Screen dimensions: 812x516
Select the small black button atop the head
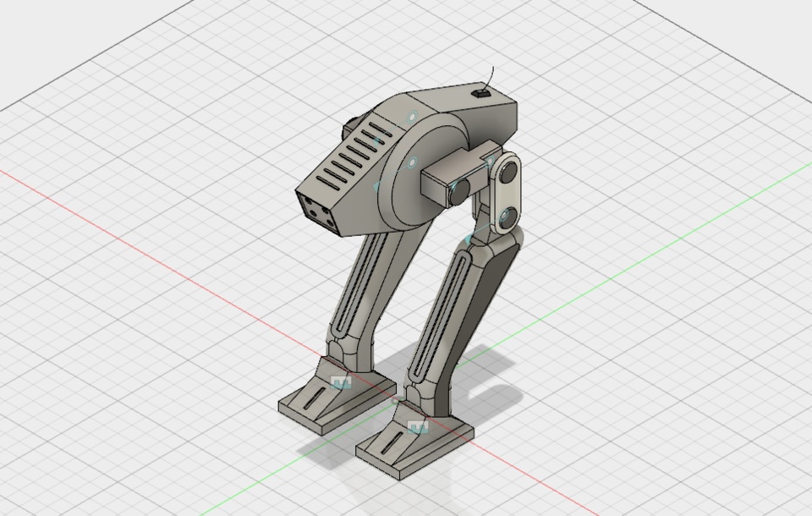480,93
